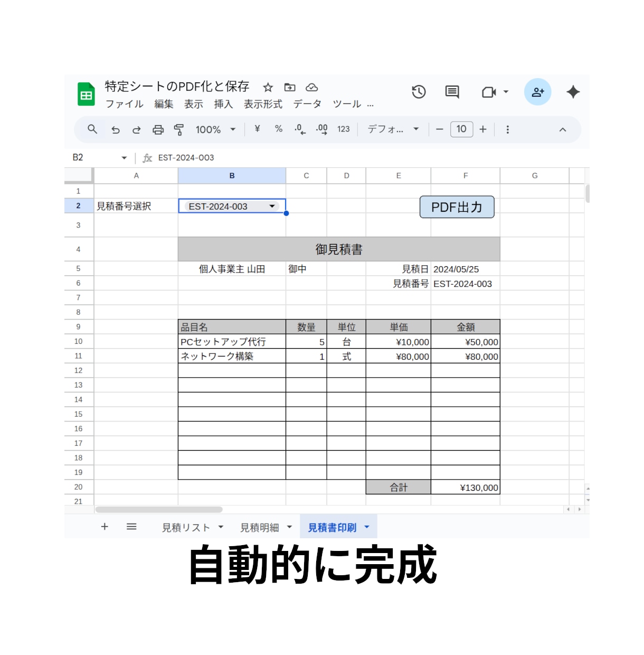Select the total cell ¥130,000
Viewport: 644px width, 655px height.
tap(466, 487)
